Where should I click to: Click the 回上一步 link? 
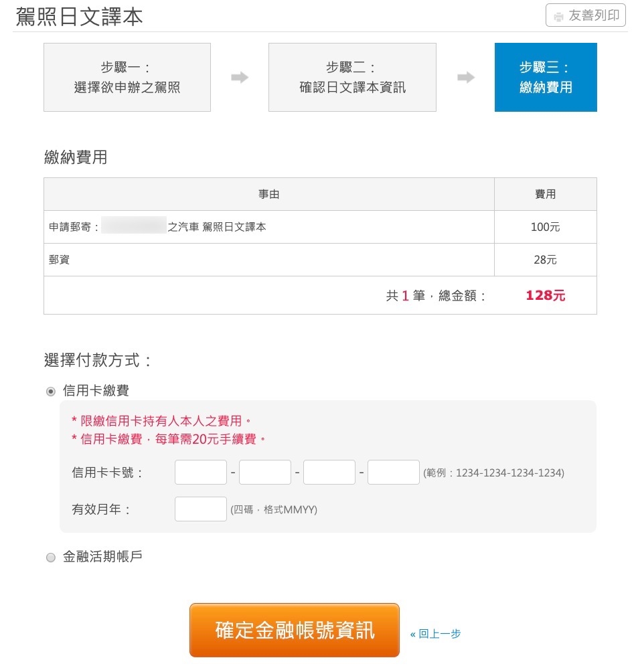(436, 634)
